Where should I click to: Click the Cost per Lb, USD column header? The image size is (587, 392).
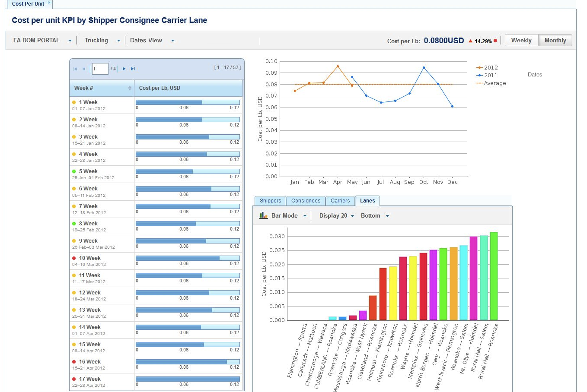[x=188, y=88]
